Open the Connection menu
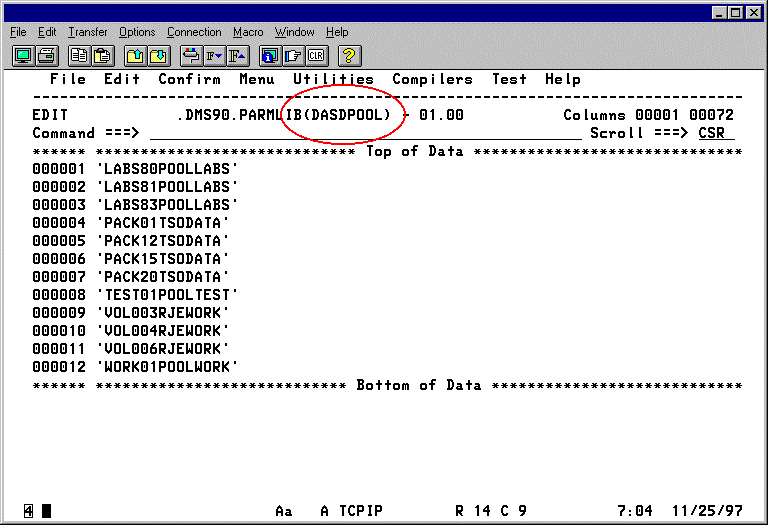The image size is (768, 525). pyautogui.click(x=194, y=32)
